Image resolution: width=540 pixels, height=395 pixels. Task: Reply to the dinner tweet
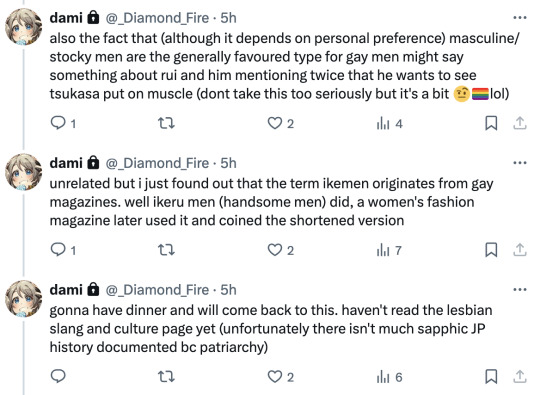click(58, 376)
